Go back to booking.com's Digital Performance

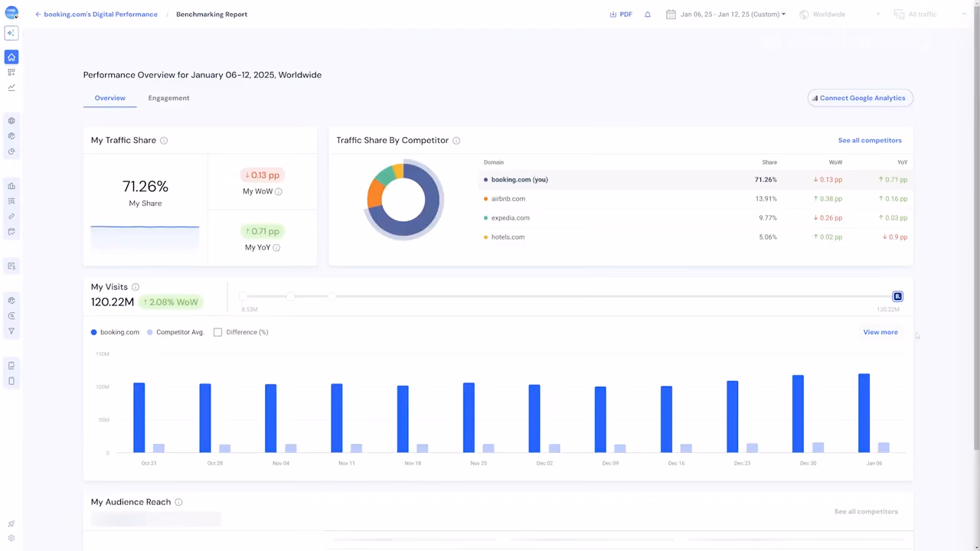click(x=96, y=15)
